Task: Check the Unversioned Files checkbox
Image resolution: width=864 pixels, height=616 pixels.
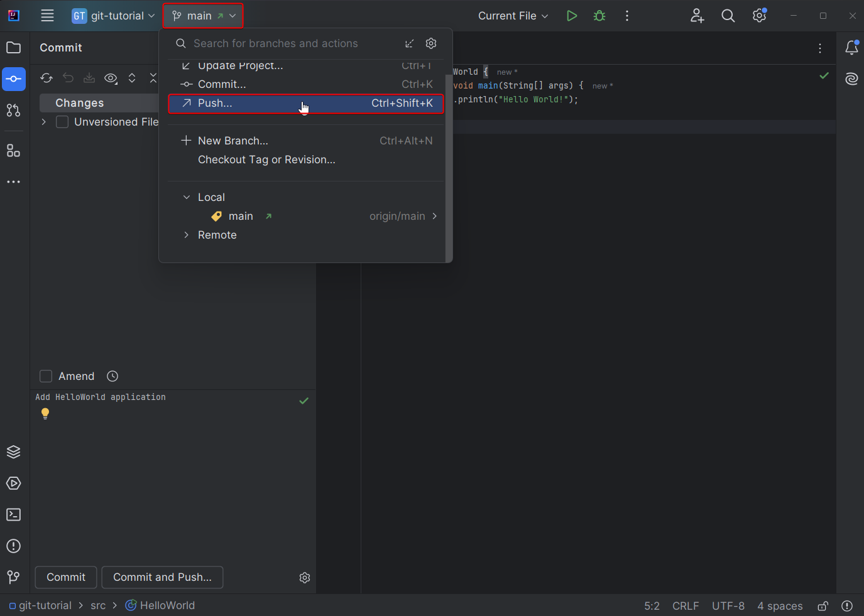Action: click(x=62, y=122)
